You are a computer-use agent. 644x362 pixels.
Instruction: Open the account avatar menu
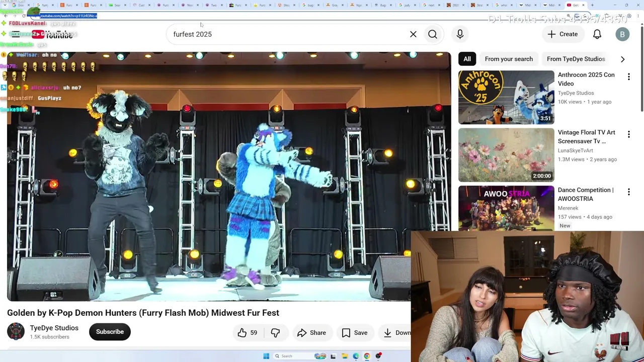(622, 34)
